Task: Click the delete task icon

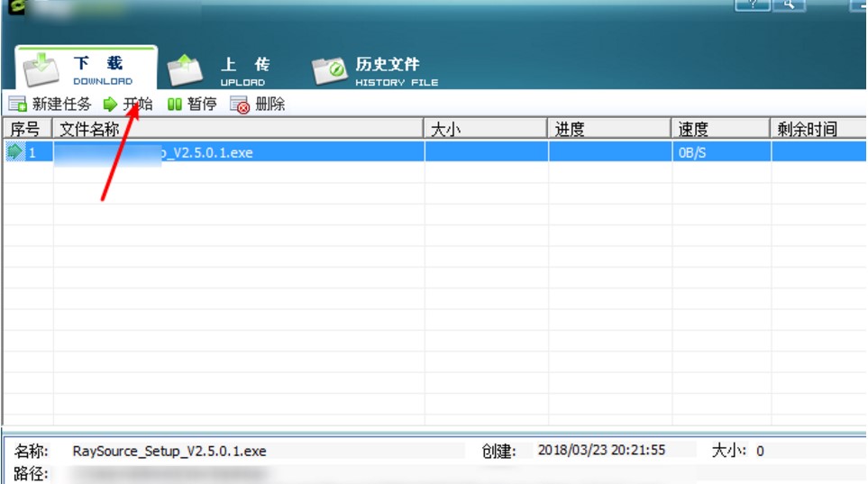Action: (x=241, y=105)
